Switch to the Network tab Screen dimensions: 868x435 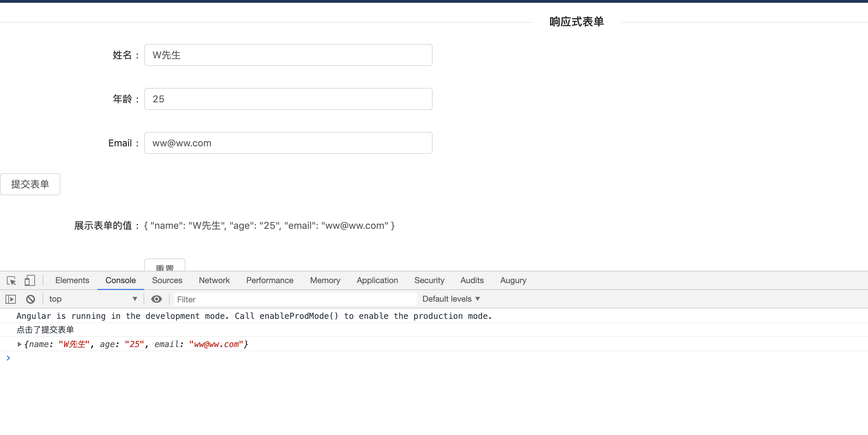[x=214, y=281]
